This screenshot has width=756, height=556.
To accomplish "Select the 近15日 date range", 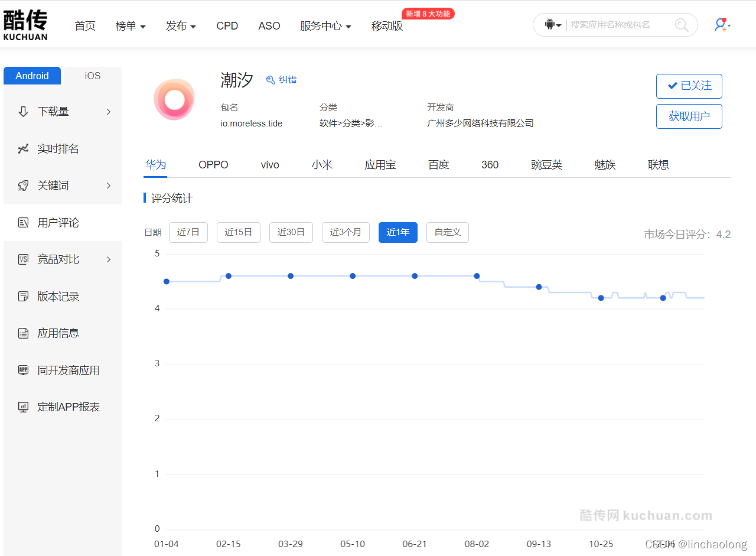I will [239, 232].
